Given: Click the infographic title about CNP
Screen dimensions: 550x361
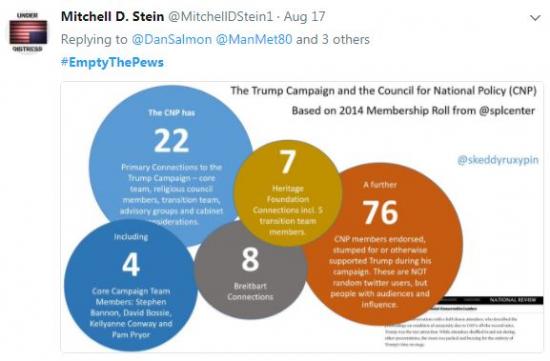Looking at the screenshot, I should 383,91.
